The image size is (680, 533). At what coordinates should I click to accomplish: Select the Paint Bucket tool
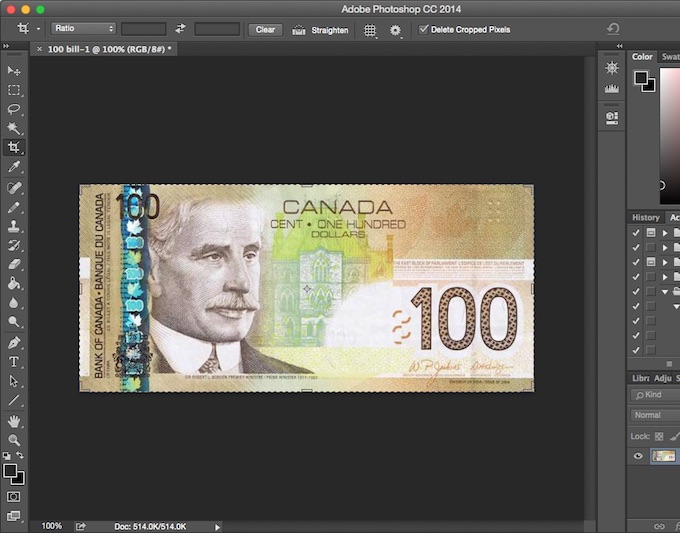[x=14, y=284]
